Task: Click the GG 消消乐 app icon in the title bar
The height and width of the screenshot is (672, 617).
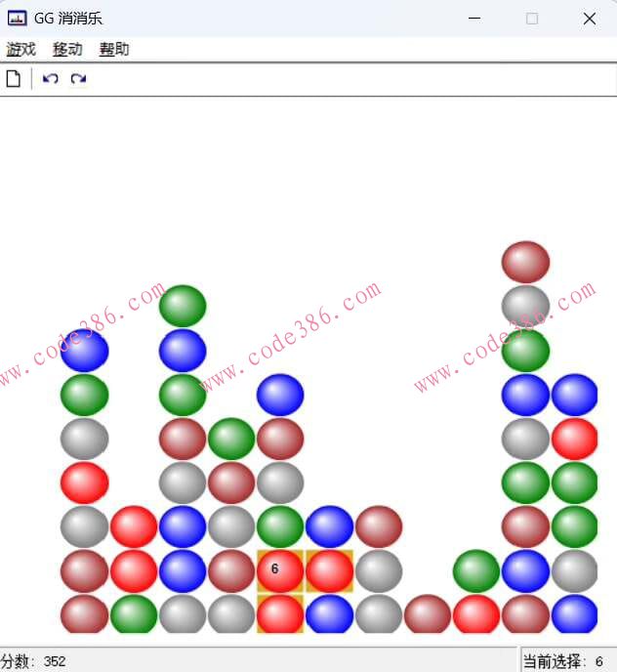Action: (x=18, y=19)
